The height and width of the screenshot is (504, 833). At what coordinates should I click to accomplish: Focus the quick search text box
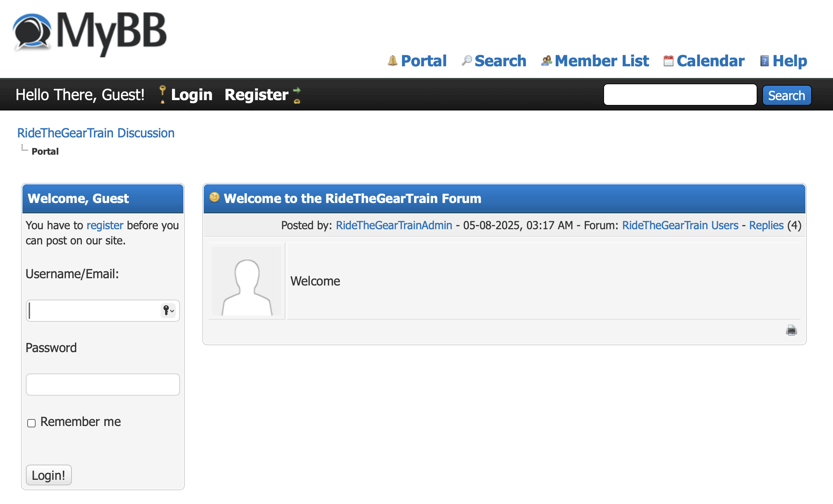pos(680,95)
